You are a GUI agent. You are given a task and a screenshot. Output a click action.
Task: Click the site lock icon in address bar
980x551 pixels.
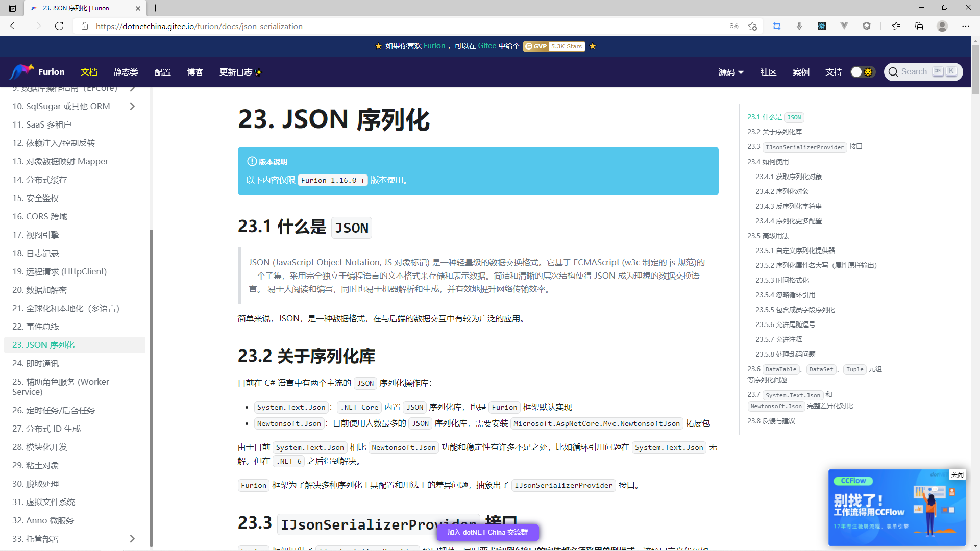coord(85,26)
